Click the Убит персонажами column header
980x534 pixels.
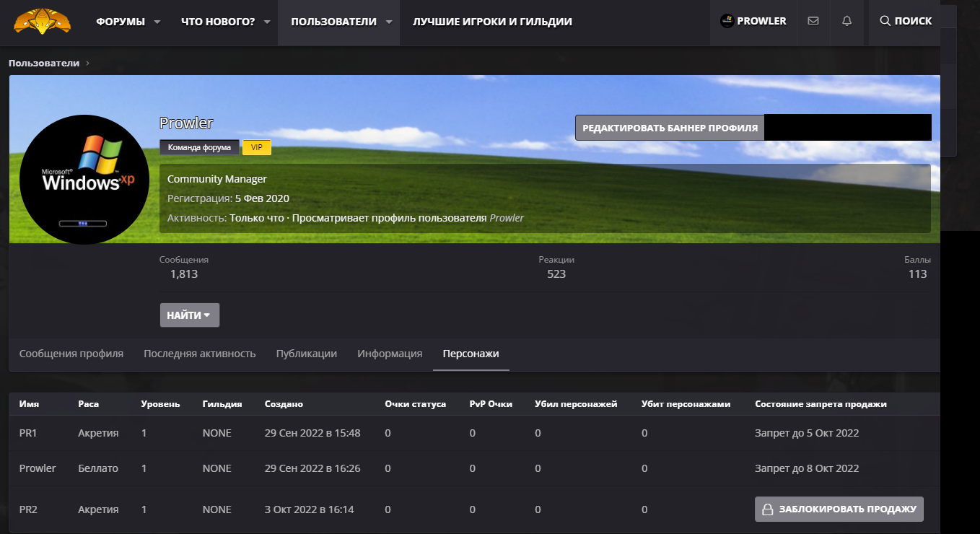[x=686, y=404]
